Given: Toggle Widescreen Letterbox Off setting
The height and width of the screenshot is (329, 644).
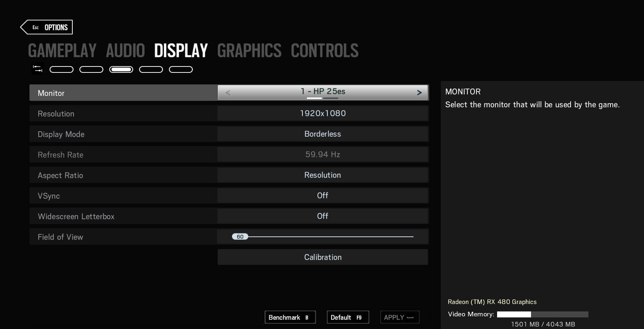Looking at the screenshot, I should tap(323, 216).
